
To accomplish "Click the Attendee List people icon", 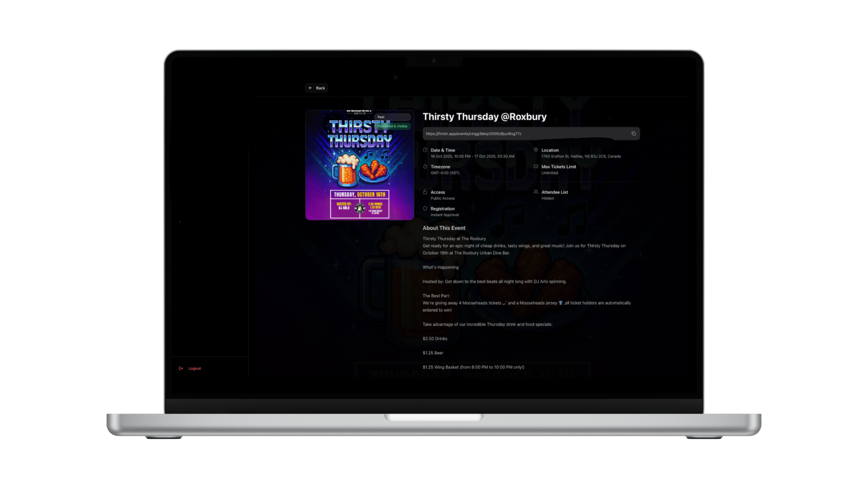I will tap(536, 192).
